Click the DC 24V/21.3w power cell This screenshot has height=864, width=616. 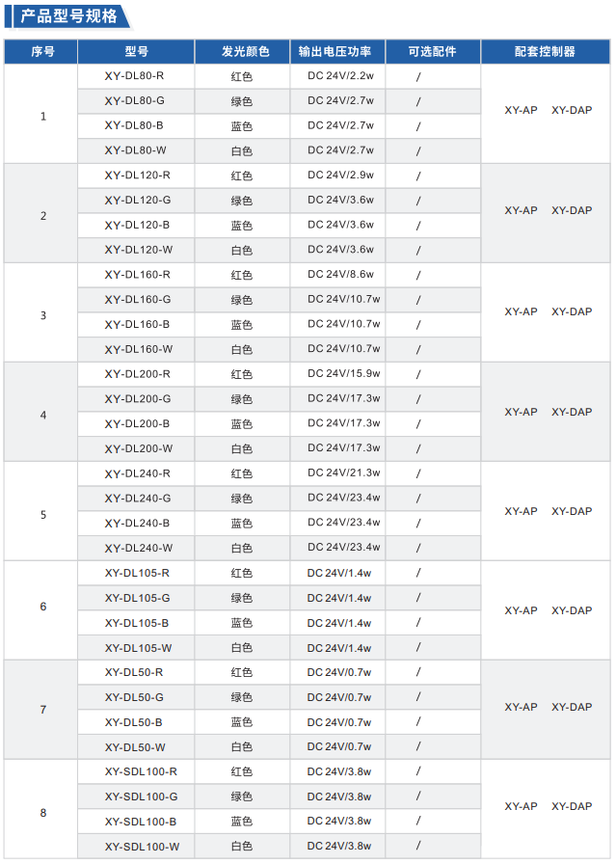pyautogui.click(x=344, y=473)
